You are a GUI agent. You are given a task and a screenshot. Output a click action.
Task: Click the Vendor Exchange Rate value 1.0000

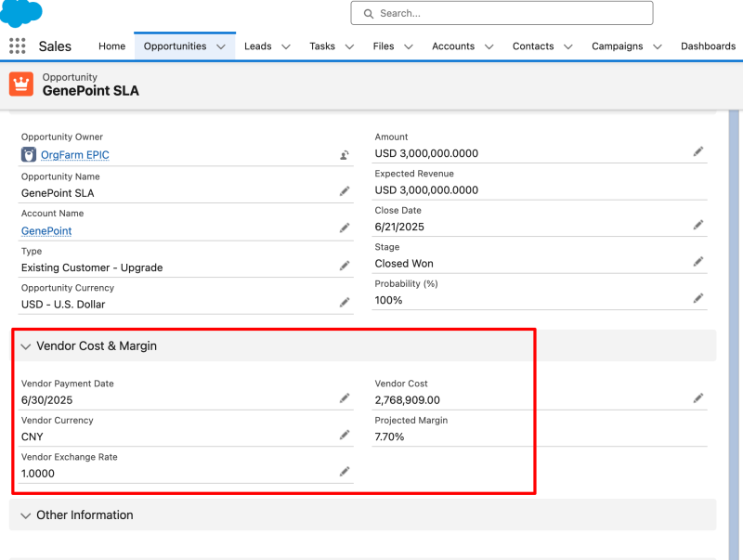38,474
